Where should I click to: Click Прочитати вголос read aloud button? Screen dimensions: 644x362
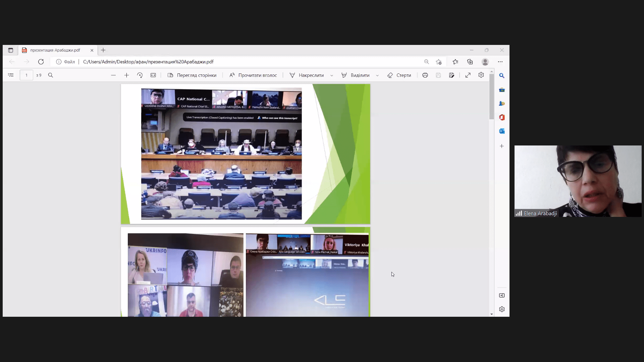coord(253,75)
